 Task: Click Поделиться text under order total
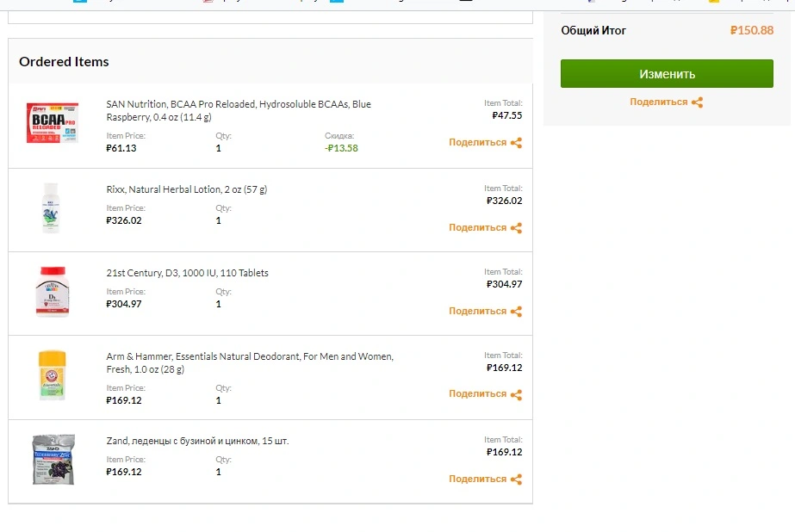(659, 102)
